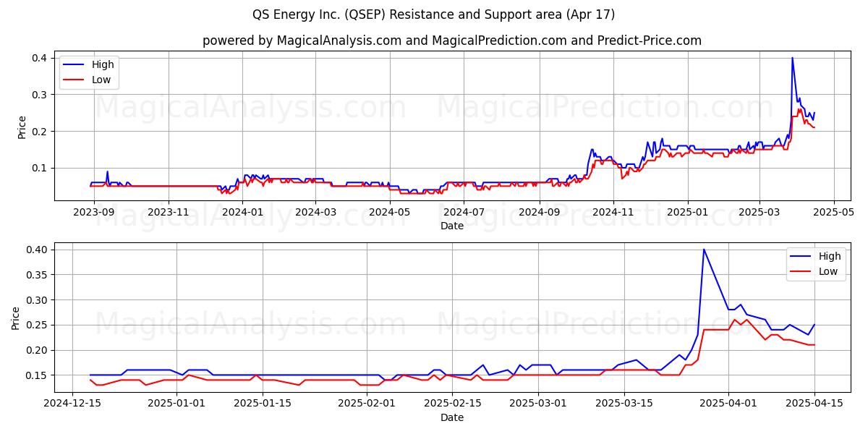The height and width of the screenshot is (434, 868).
Task: Click the 0.1 tick on top chart's price axis
Action: (x=41, y=168)
